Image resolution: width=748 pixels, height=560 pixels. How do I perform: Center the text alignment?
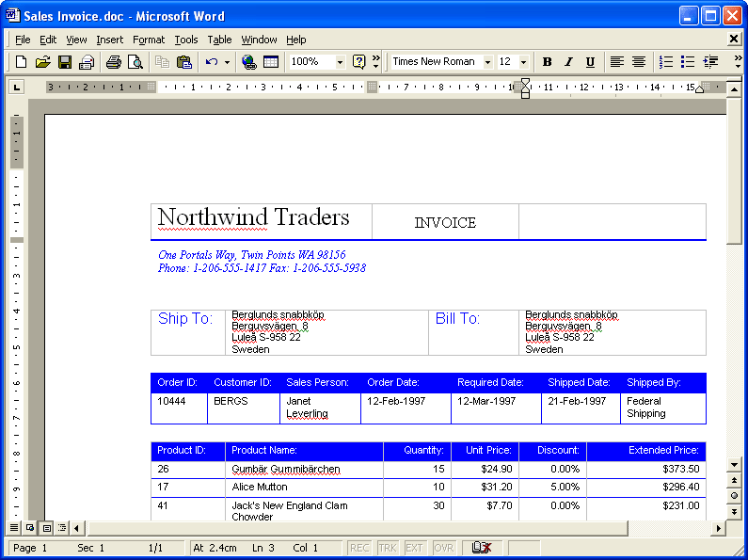point(639,61)
